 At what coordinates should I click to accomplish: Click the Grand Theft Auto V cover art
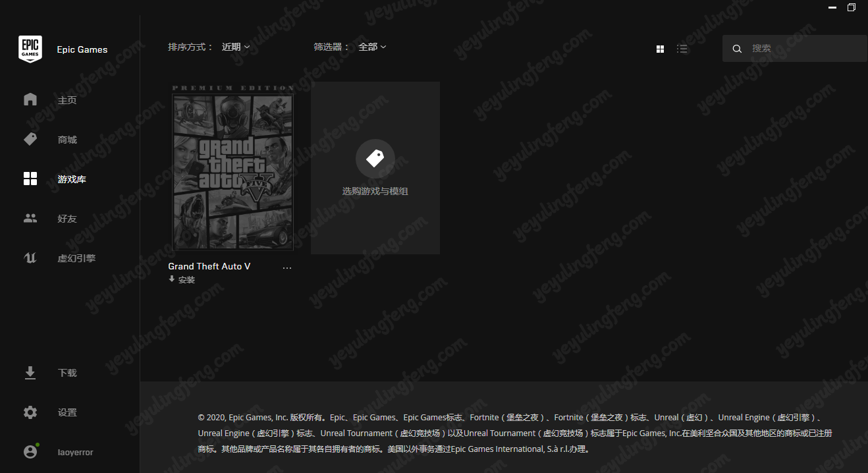232,167
